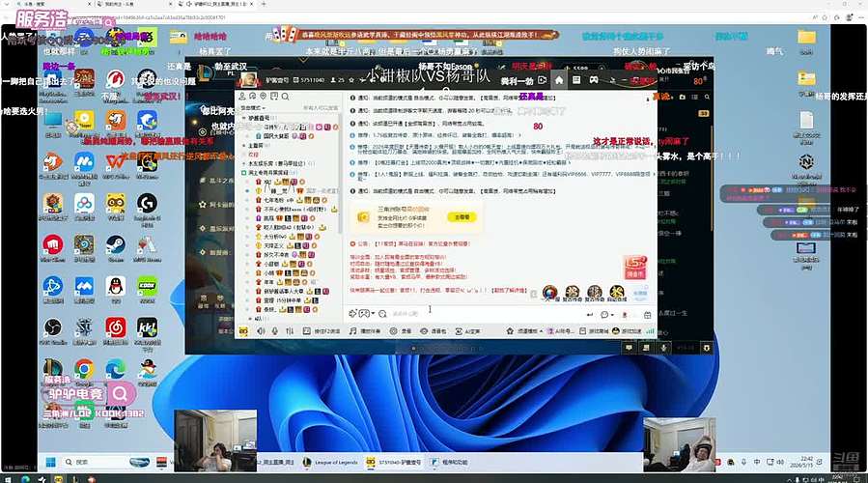The width and height of the screenshot is (868, 483).
Task: Click 播放伴奏 music option in toolbar
Action: click(365, 330)
